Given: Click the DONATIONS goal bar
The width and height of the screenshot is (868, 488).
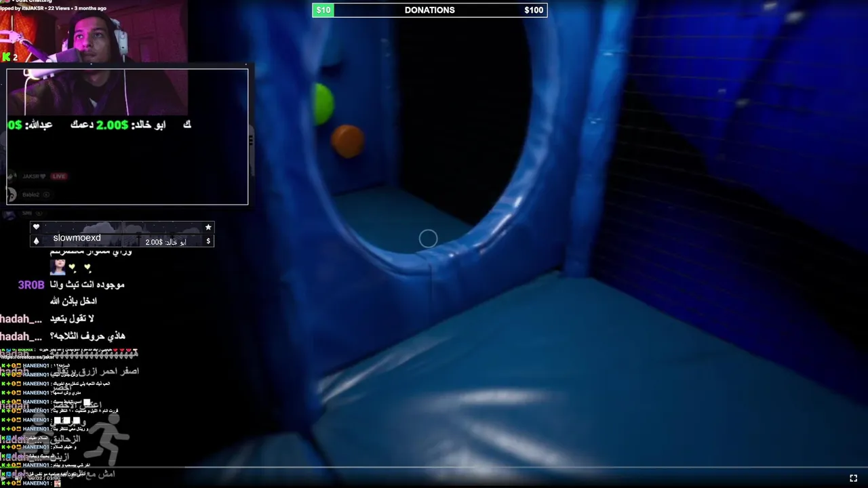Looking at the screenshot, I should (x=429, y=10).
